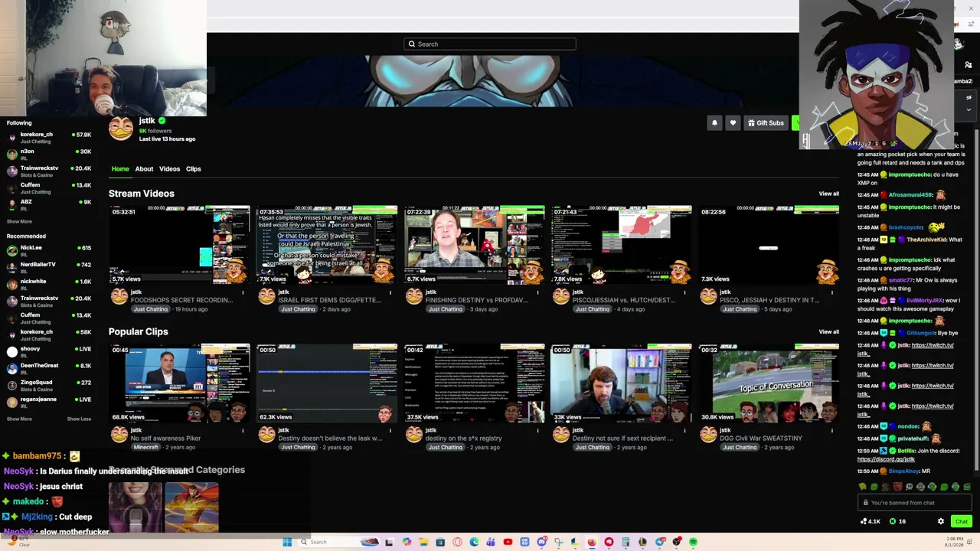Click the magnifier icon in the Search bar
The width and height of the screenshot is (980, 551).
(x=411, y=44)
